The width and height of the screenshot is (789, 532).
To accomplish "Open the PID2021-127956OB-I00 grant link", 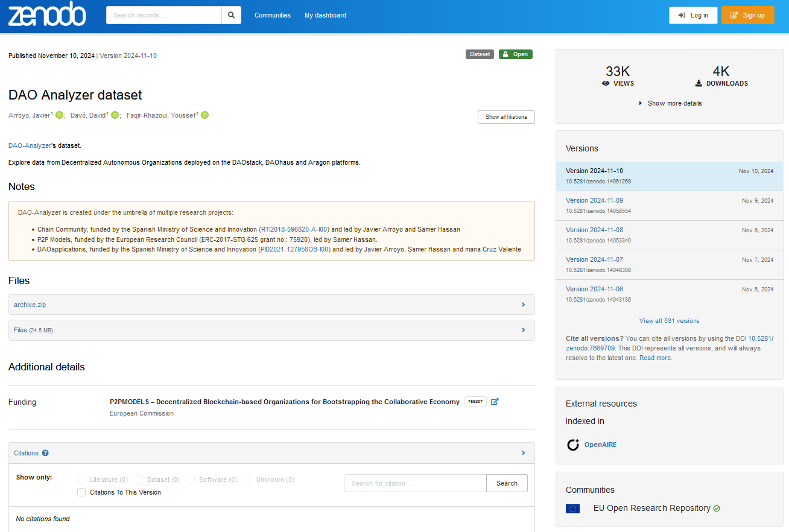I will tap(294, 249).
